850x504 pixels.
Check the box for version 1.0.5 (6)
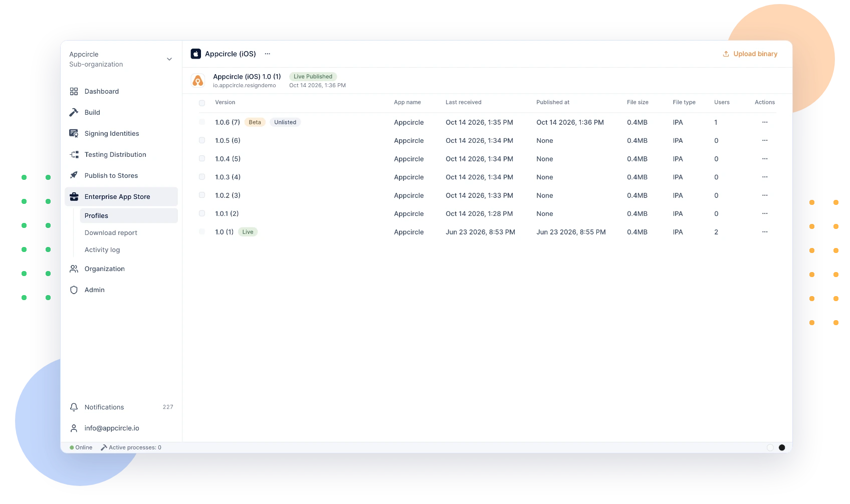(202, 140)
